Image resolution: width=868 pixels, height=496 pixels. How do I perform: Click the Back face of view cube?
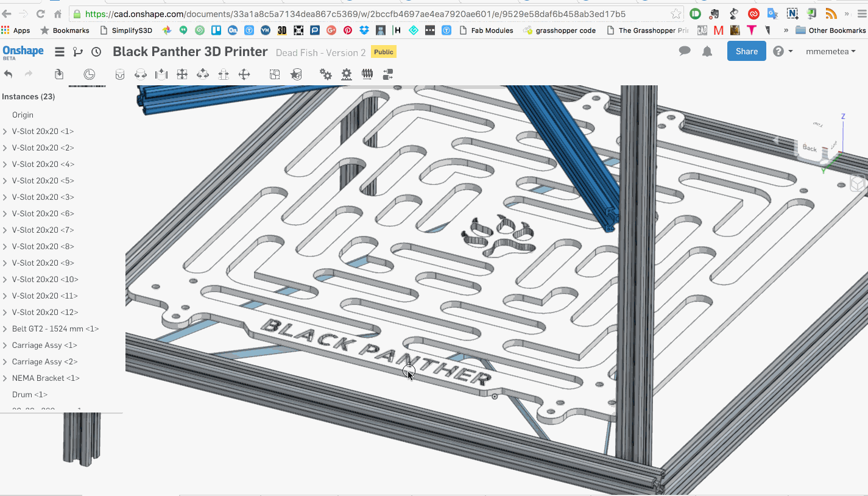pos(810,148)
